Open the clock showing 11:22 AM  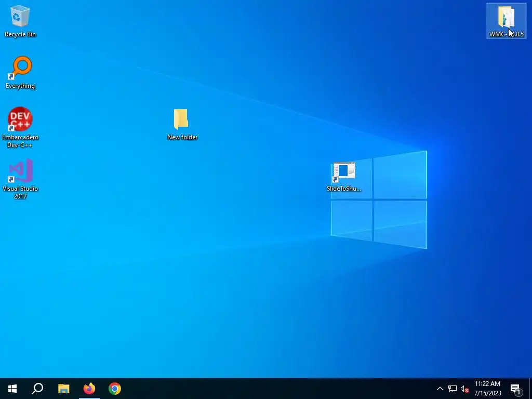(487, 389)
